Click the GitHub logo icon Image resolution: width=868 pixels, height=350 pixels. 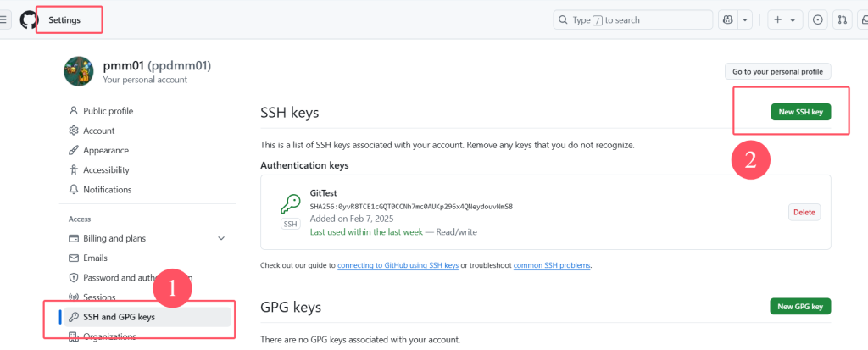29,19
